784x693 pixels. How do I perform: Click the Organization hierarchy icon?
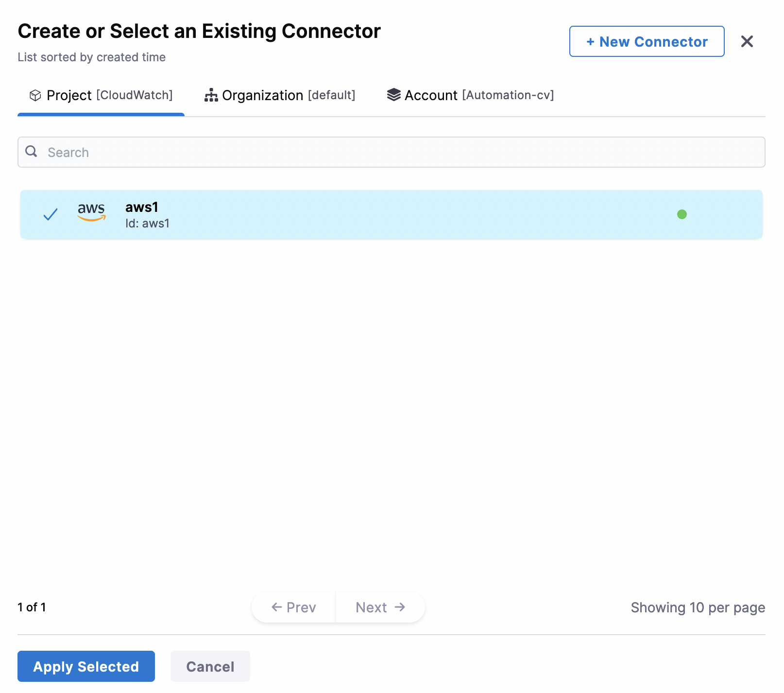pyautogui.click(x=211, y=95)
